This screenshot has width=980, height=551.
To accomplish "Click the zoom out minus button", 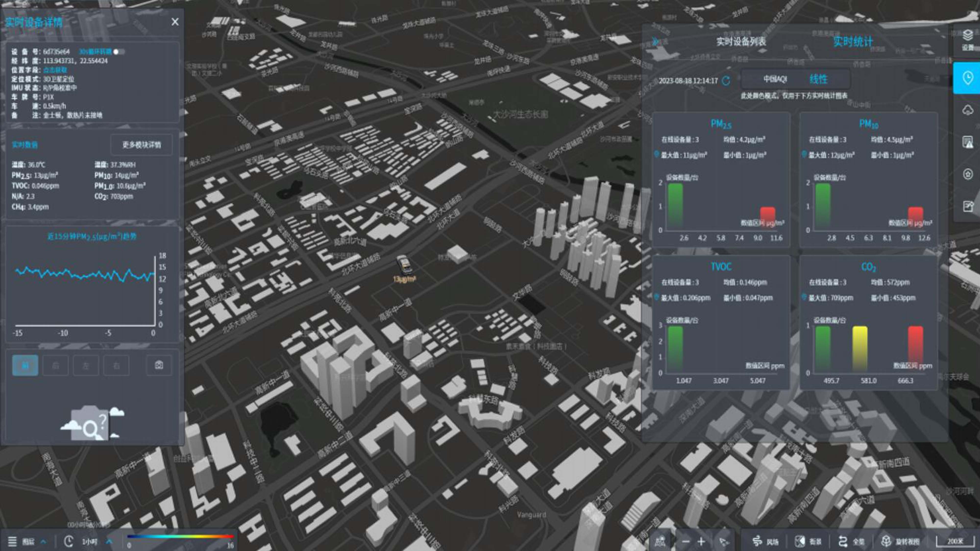I will [686, 541].
